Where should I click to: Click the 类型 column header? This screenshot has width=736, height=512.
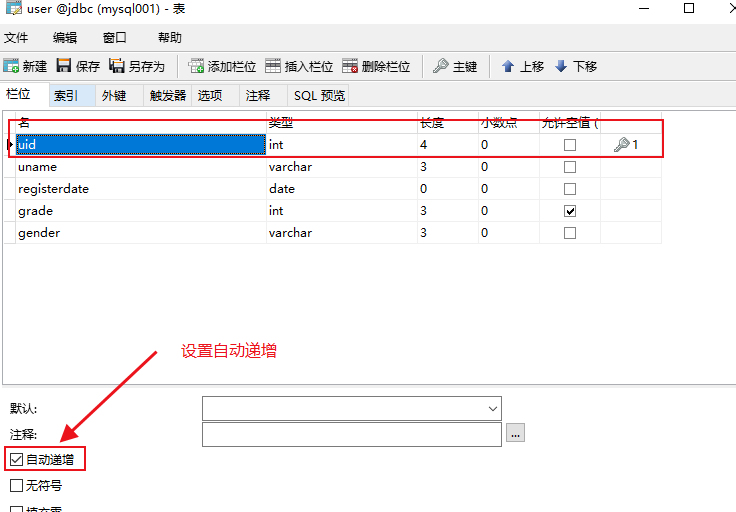342,123
